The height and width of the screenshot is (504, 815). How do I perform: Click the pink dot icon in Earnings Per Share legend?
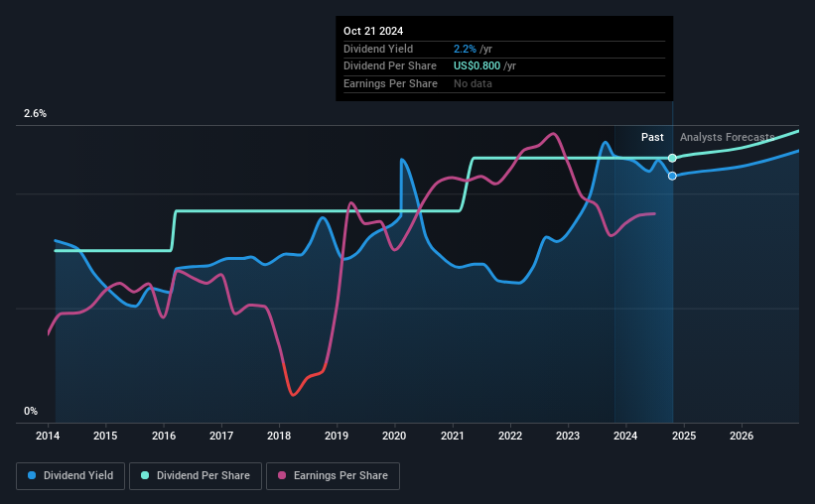pyautogui.click(x=282, y=475)
